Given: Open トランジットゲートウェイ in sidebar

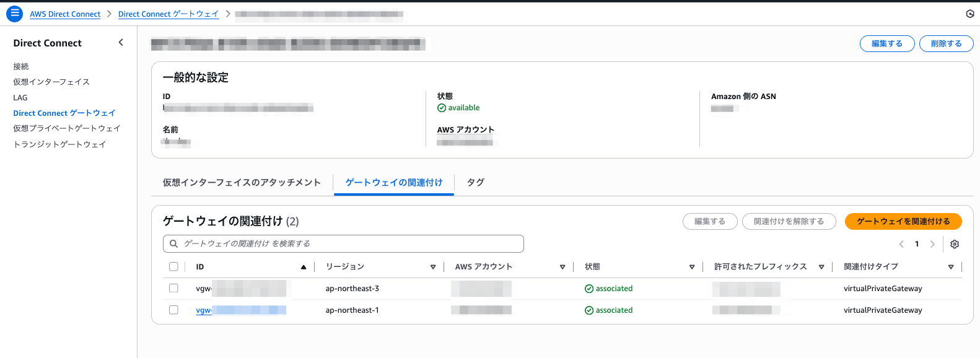Looking at the screenshot, I should pyautogui.click(x=59, y=144).
